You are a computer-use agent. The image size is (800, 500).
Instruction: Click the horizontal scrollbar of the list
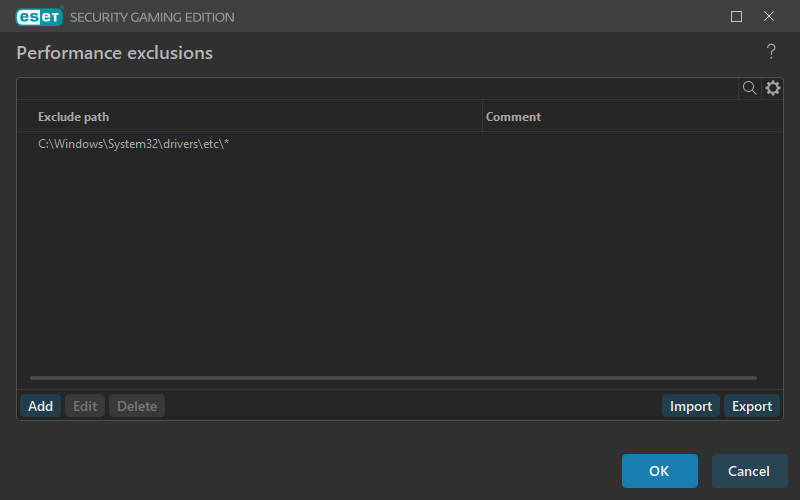coord(393,378)
